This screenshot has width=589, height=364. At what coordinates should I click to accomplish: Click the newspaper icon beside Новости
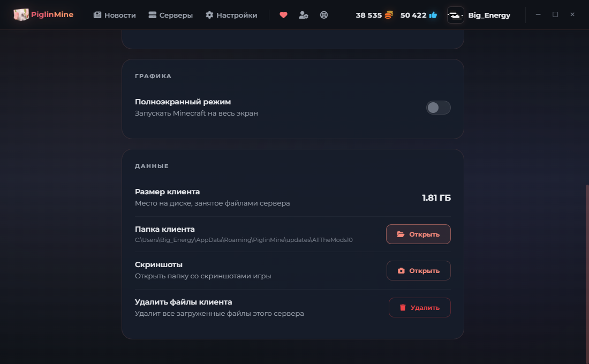(x=97, y=15)
